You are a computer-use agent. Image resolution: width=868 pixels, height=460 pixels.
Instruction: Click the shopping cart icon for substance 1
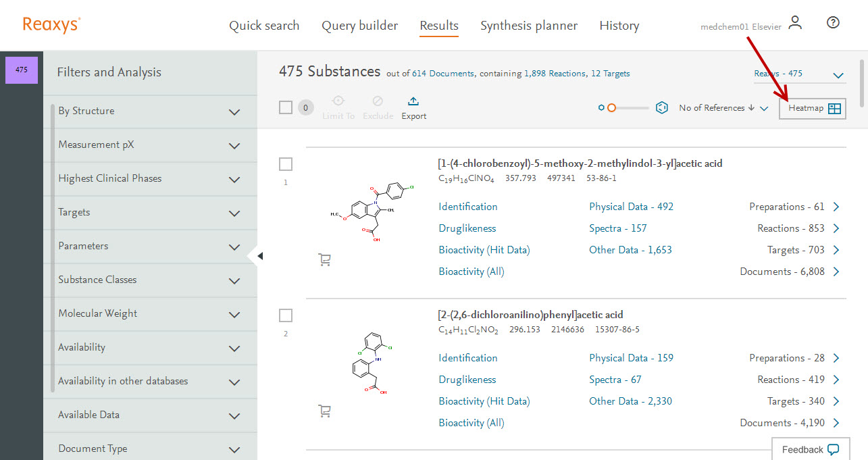(x=324, y=259)
